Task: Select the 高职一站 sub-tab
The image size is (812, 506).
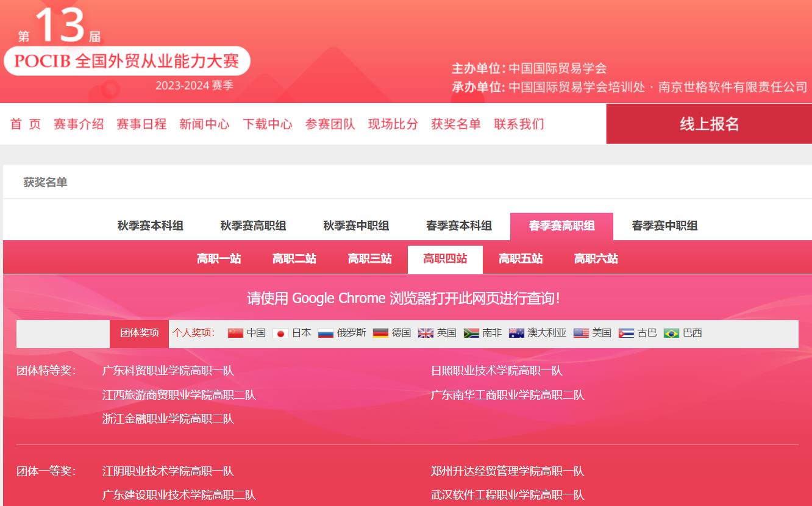Action: pos(219,259)
